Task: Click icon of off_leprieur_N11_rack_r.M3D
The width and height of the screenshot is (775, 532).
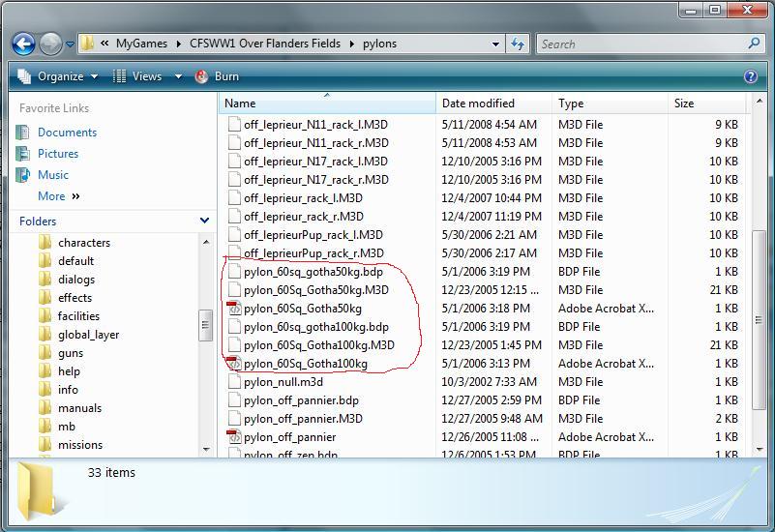Action: tap(234, 143)
